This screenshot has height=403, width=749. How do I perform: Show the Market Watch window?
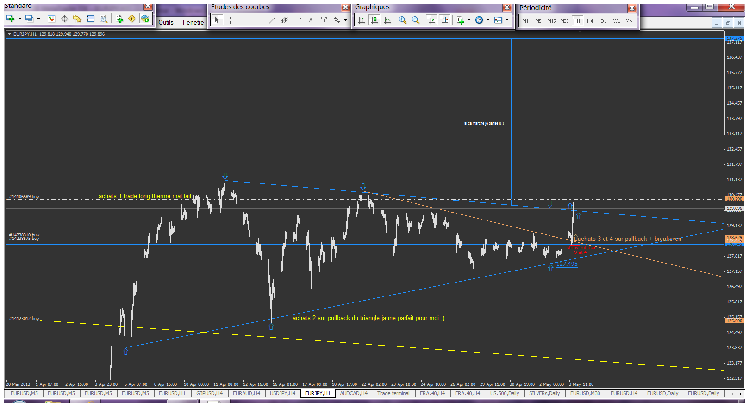coord(51,19)
